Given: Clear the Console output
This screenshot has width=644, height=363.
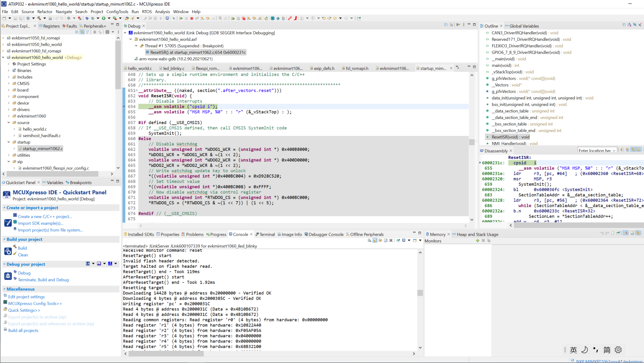Looking at the screenshot, I should click(x=369, y=240).
